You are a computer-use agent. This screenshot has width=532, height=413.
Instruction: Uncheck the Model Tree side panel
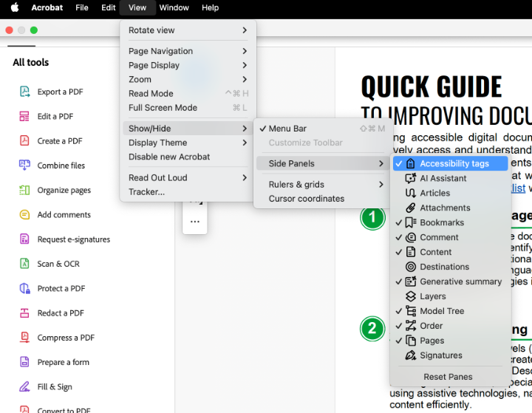(450, 311)
